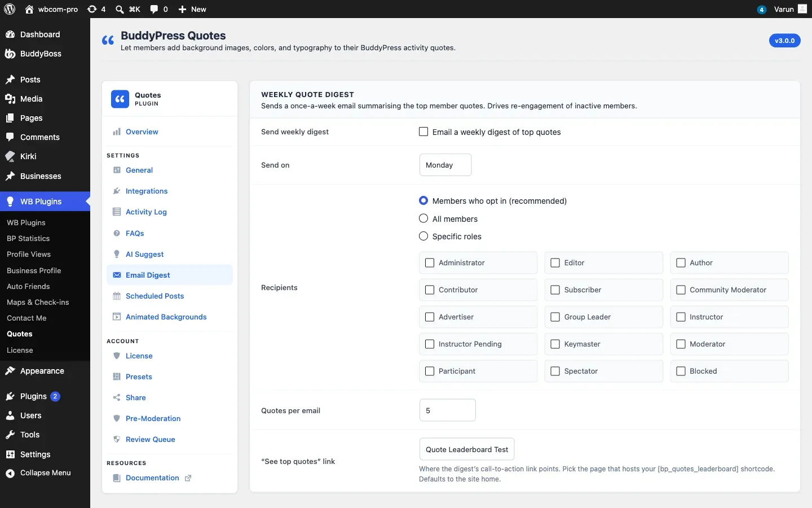Viewport: 812px width, 508px height.
Task: Click the FAQs question mark icon
Action: click(117, 233)
